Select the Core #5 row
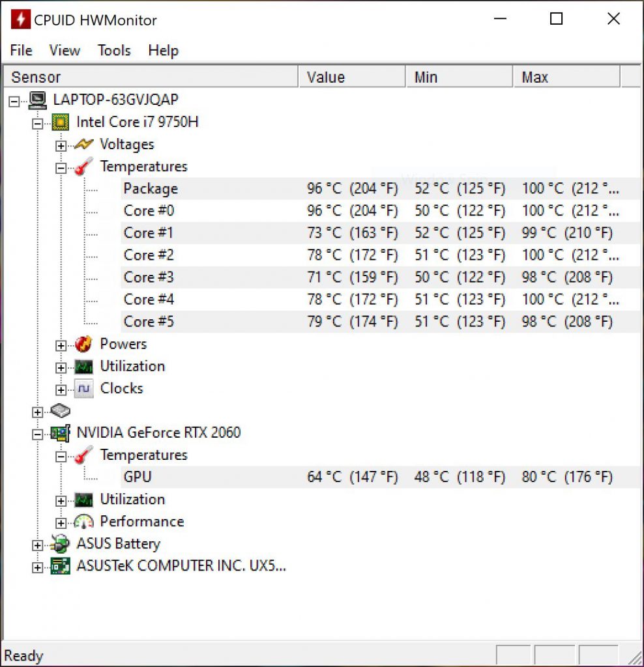 pyautogui.click(x=381, y=321)
